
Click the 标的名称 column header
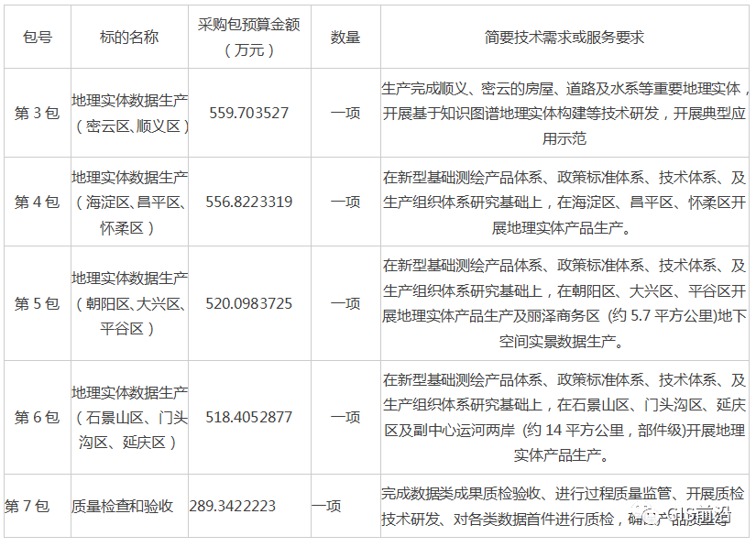coord(129,38)
